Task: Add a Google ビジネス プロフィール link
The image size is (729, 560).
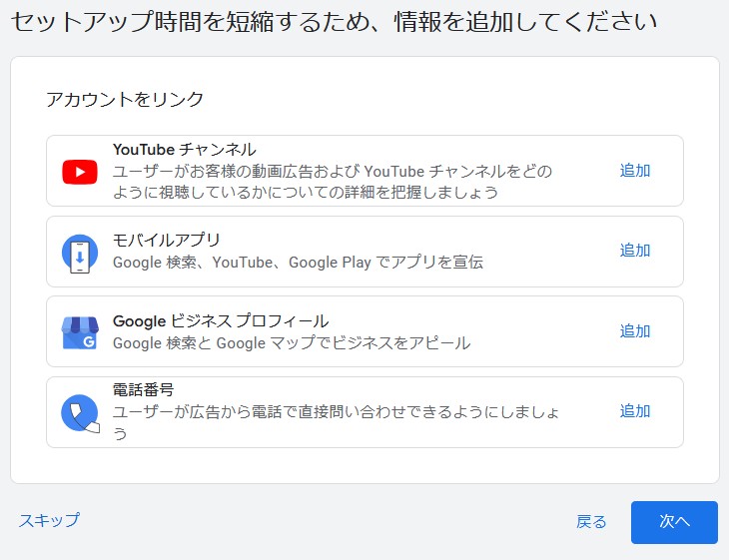Action: (634, 331)
